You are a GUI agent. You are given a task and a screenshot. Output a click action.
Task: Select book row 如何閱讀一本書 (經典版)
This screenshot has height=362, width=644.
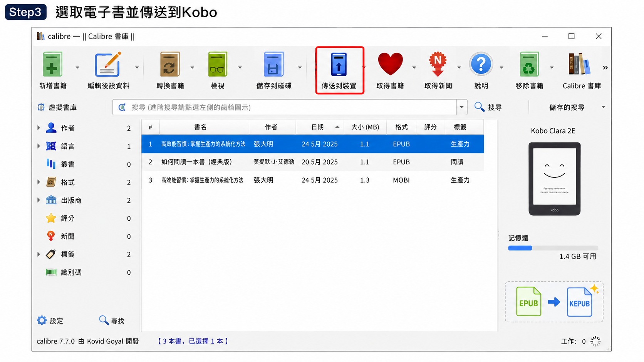[x=312, y=162]
